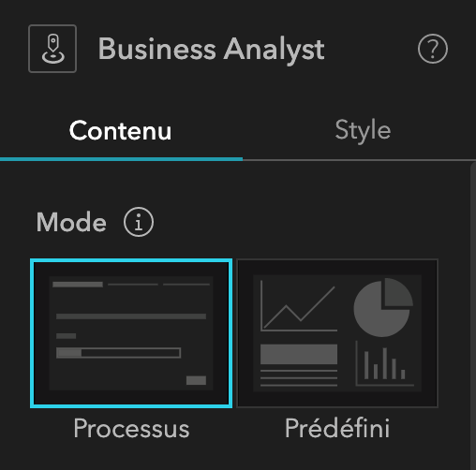Click the progress bar graphic in Processus
This screenshot has height=470, width=476.
(118, 353)
